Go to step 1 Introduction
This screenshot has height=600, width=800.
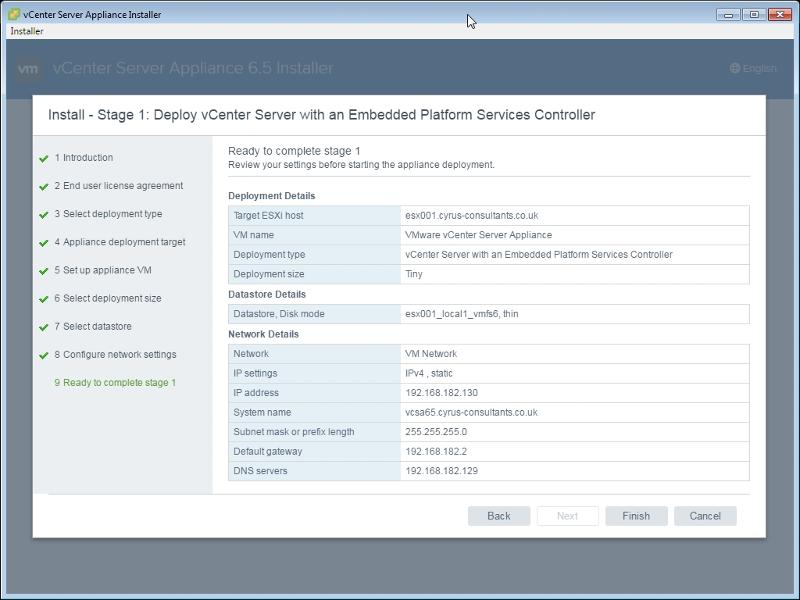(84, 158)
